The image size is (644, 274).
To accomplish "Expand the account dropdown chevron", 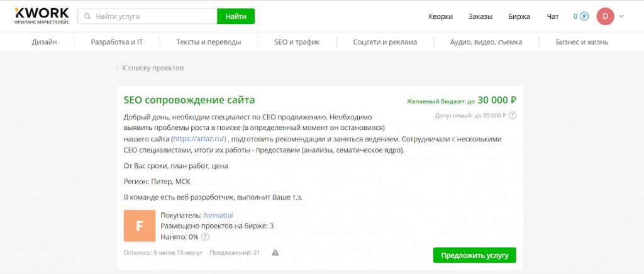I will tap(621, 16).
